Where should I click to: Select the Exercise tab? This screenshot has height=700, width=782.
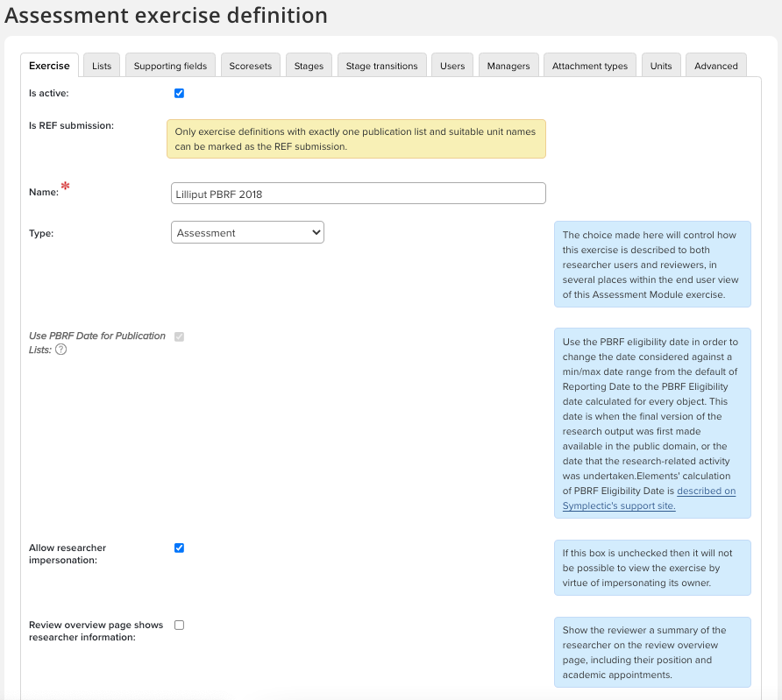coord(49,66)
